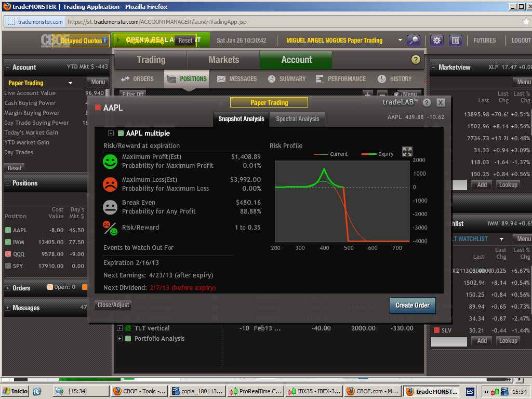Click the yellow help question mark icon
532x399 pixels.
click(x=416, y=60)
